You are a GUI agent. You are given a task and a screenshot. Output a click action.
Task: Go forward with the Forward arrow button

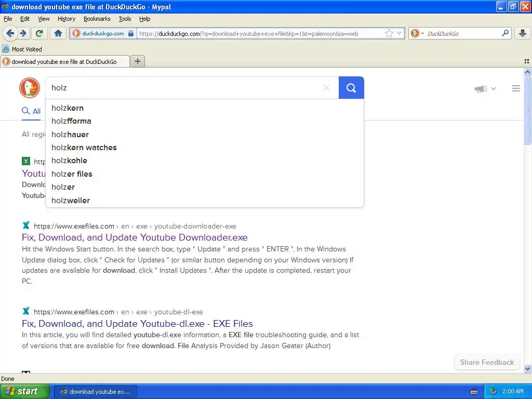[x=23, y=33]
